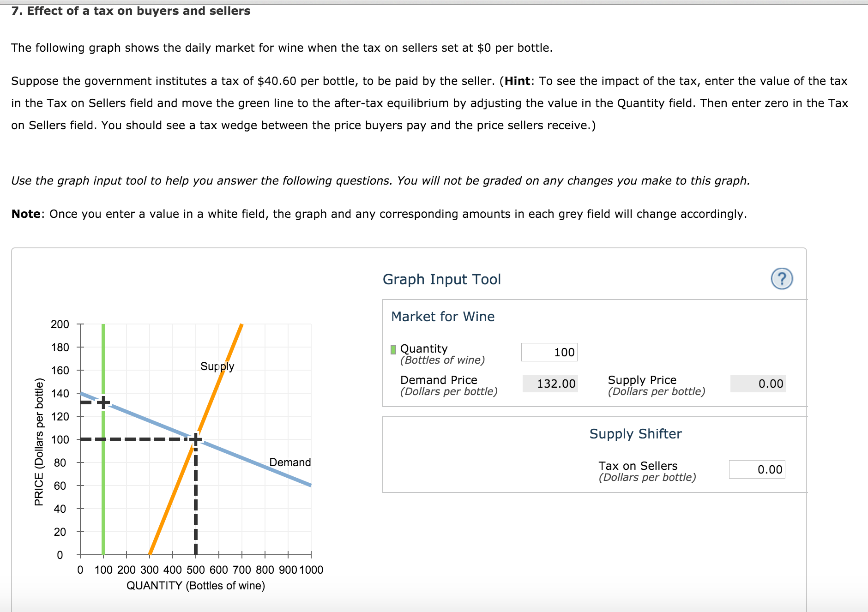Click the help question mark icon
The height and width of the screenshot is (612, 868).
tap(782, 279)
